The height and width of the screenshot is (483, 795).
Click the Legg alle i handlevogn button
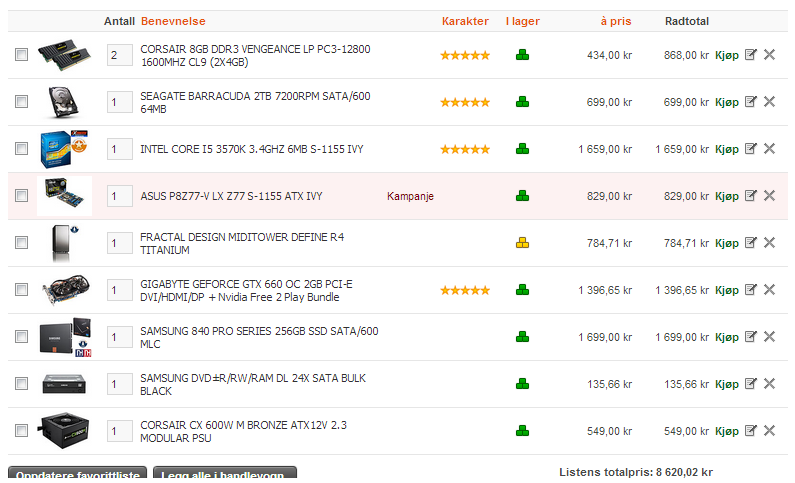[x=225, y=473]
